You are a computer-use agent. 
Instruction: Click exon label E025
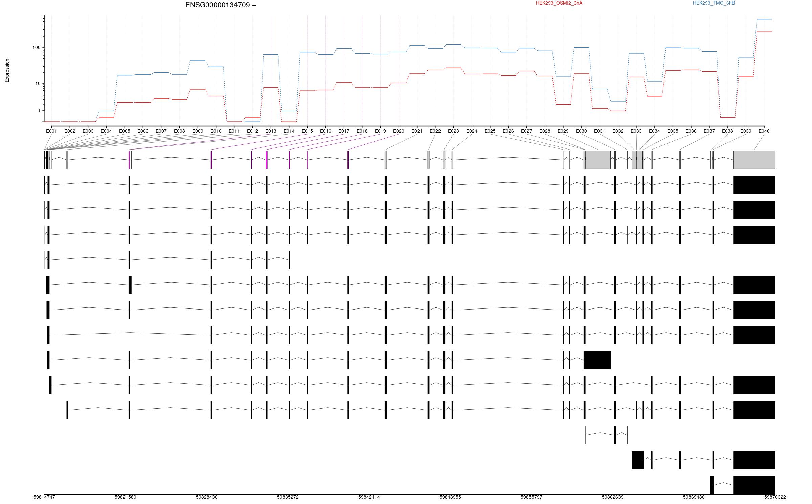490,131
